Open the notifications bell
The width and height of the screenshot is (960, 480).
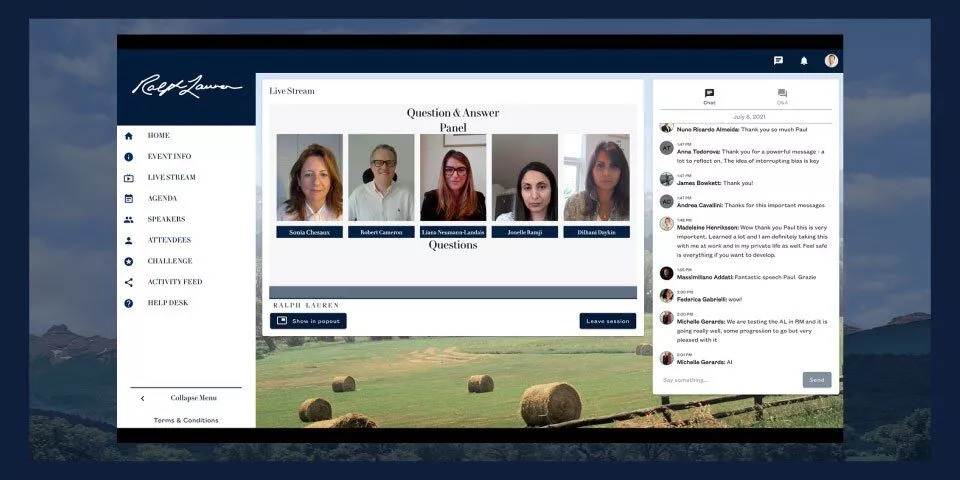[804, 61]
